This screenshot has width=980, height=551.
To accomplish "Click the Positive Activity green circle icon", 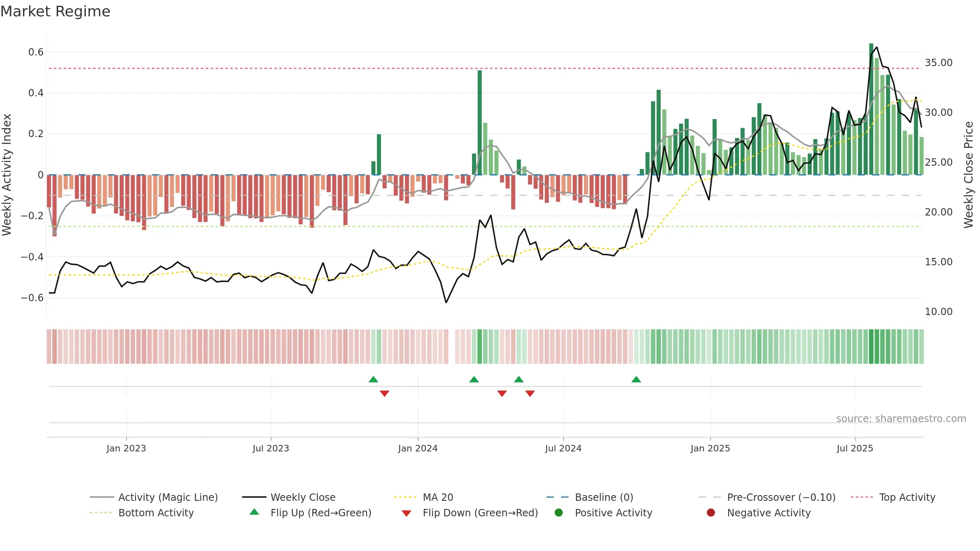I will click(x=559, y=512).
